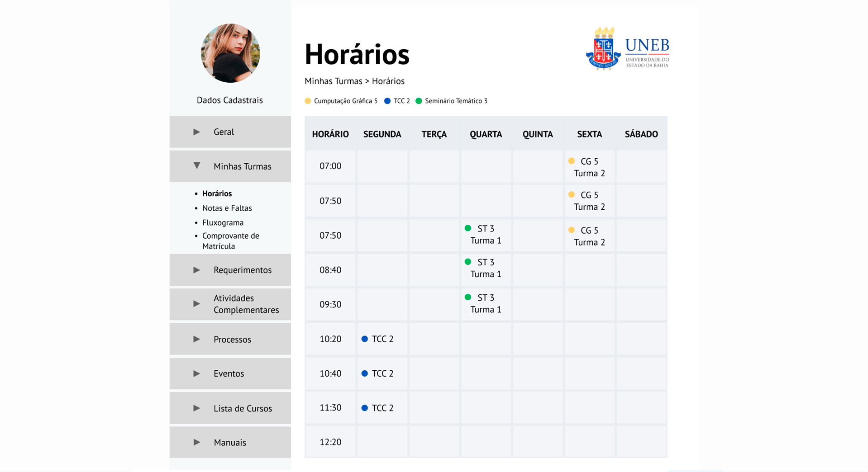Click the Eventos arrow icon
The height and width of the screenshot is (472, 868).
click(196, 373)
